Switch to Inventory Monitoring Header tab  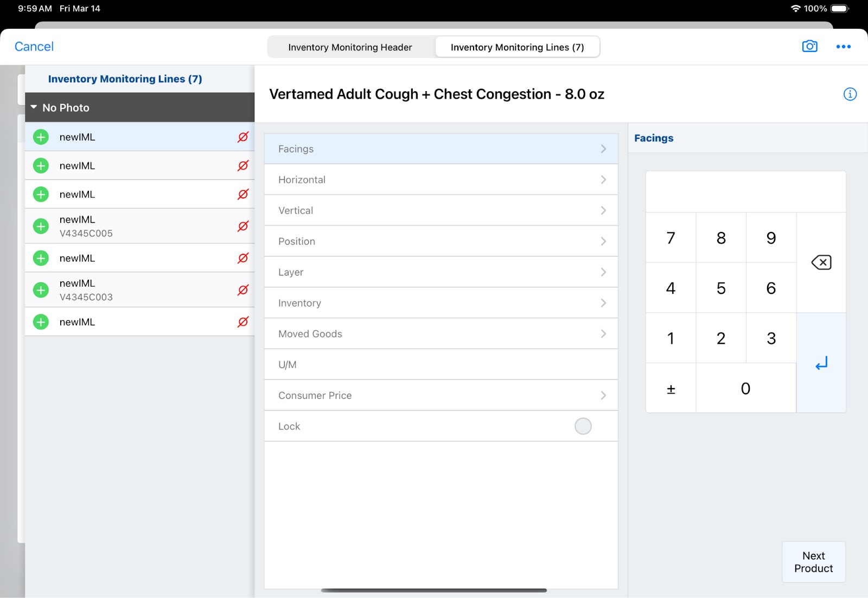350,47
